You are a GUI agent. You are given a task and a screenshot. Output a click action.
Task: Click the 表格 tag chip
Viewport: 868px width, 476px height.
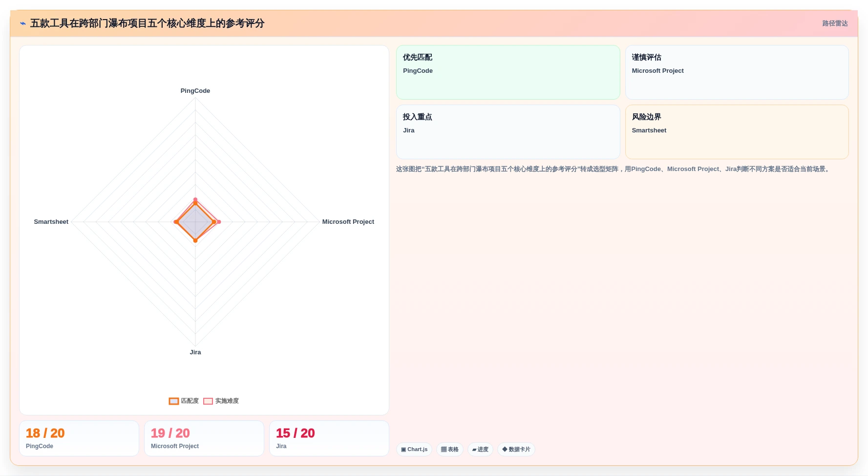click(x=450, y=450)
